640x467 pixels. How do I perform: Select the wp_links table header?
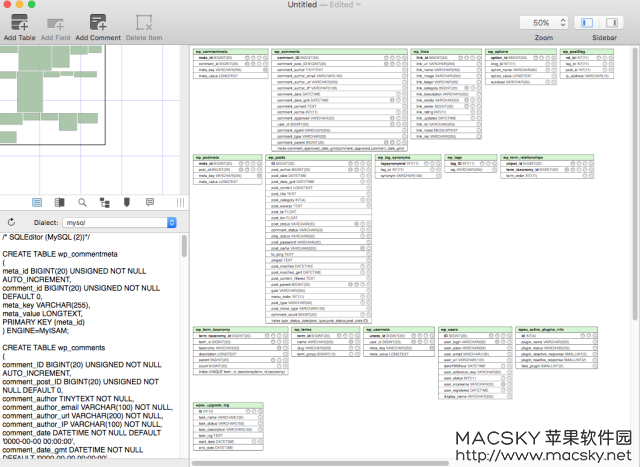(x=446, y=51)
